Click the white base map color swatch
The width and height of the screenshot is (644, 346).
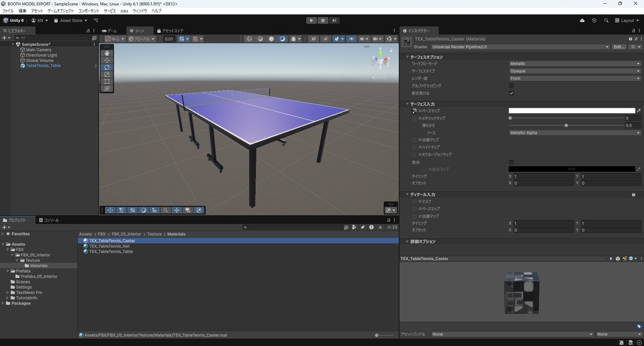[572, 111]
